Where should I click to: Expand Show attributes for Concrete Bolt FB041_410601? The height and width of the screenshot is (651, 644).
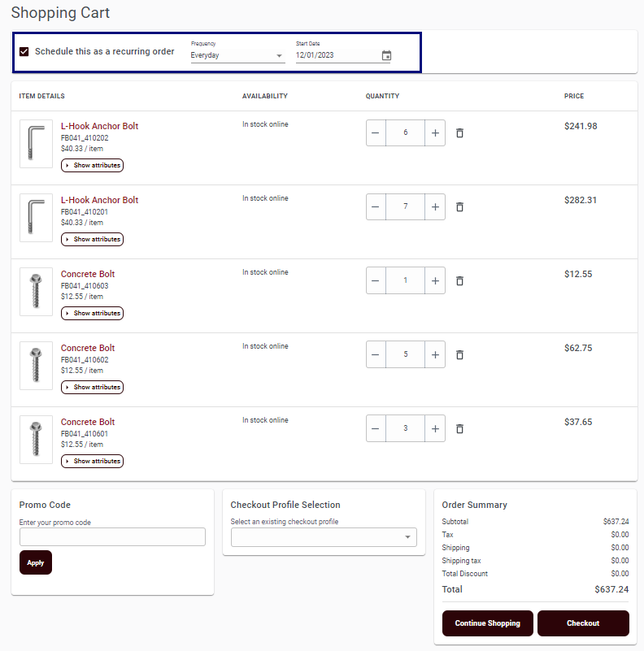coord(92,461)
